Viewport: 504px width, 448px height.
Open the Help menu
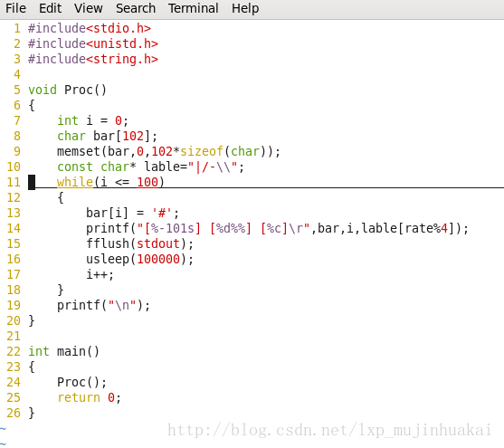tap(245, 8)
